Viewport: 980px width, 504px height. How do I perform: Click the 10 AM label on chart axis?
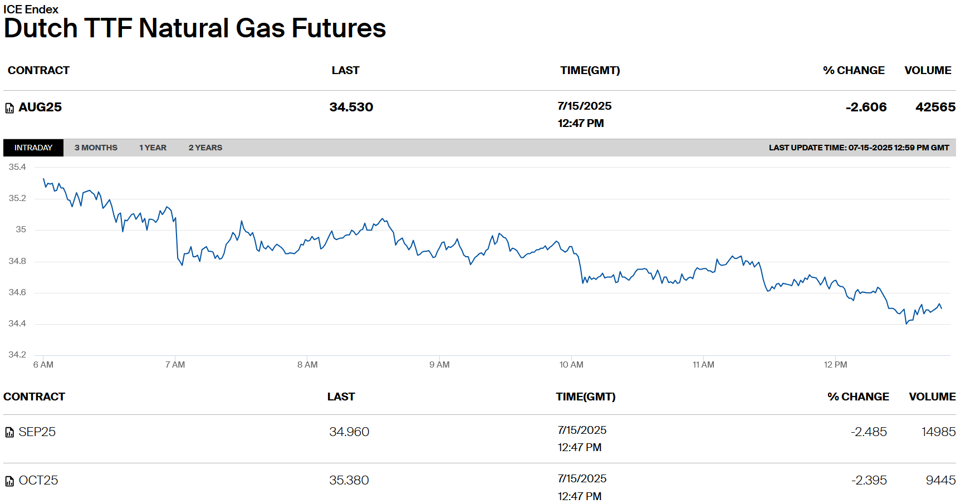(571, 365)
